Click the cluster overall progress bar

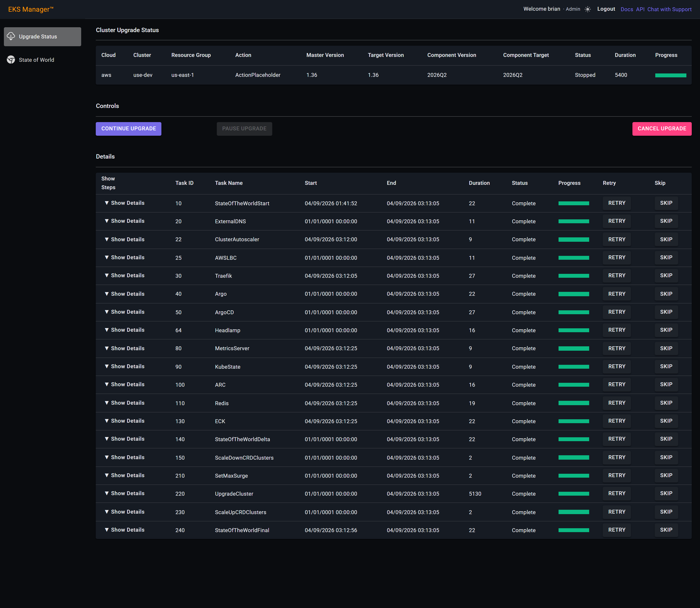coord(671,75)
